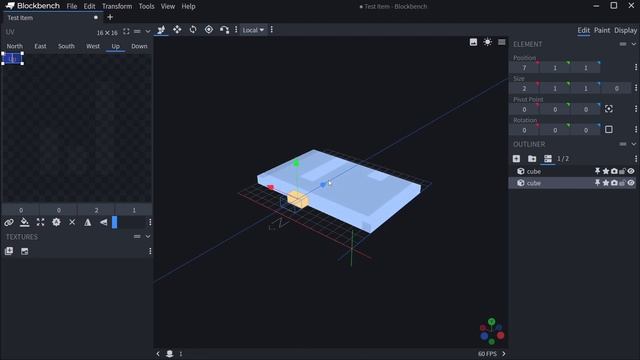
Task: Toggle the rescale checkbox beside Rotation
Action: [609, 129]
